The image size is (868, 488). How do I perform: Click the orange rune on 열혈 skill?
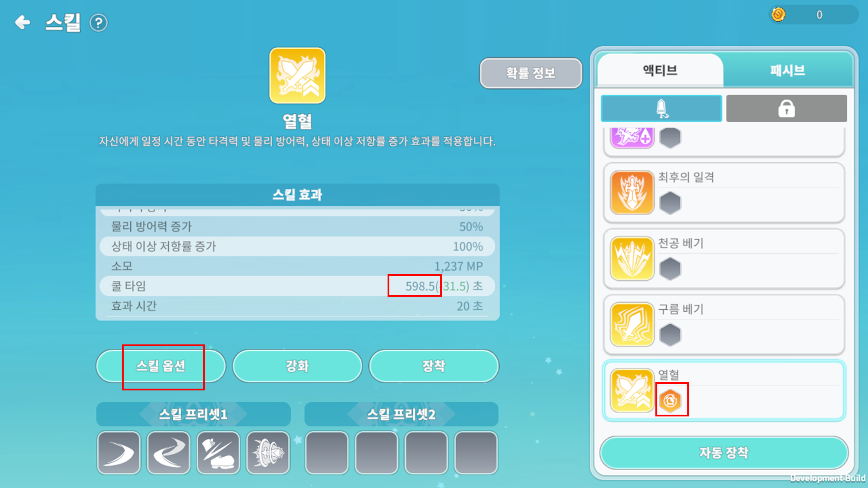[x=671, y=400]
